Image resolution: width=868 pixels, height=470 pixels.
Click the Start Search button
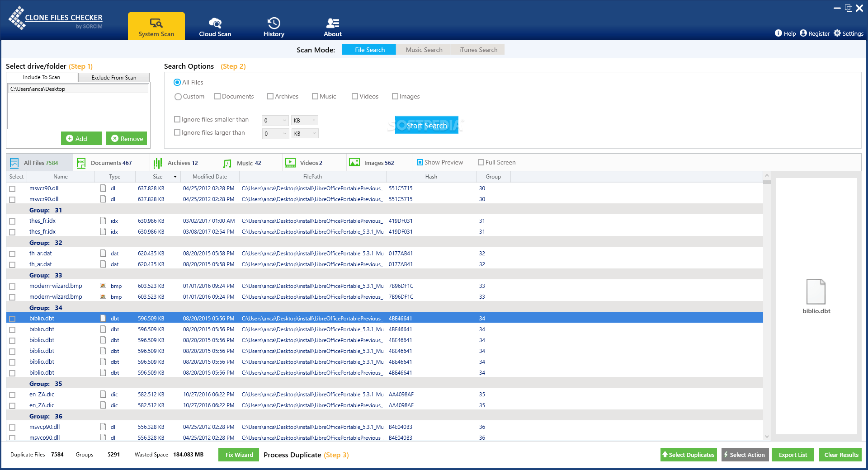pos(426,125)
